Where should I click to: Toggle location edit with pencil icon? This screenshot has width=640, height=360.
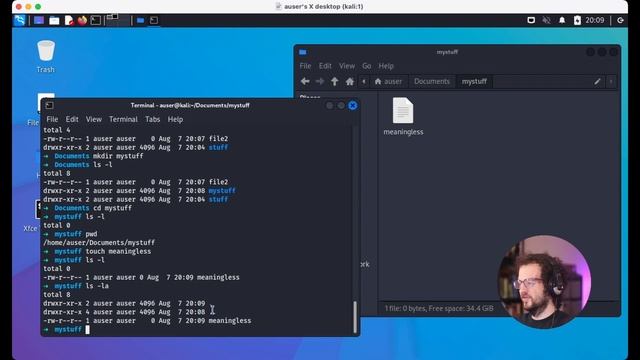pos(597,81)
